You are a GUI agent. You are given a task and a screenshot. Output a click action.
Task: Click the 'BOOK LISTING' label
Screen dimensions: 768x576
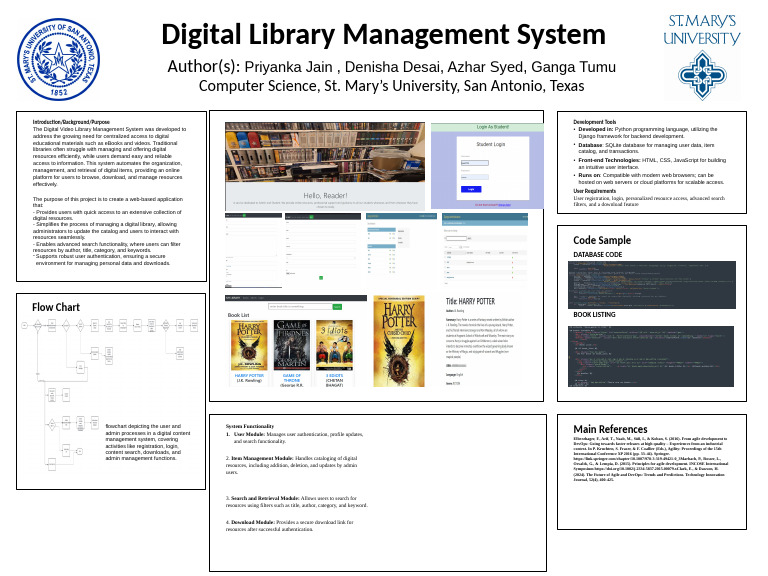594,314
